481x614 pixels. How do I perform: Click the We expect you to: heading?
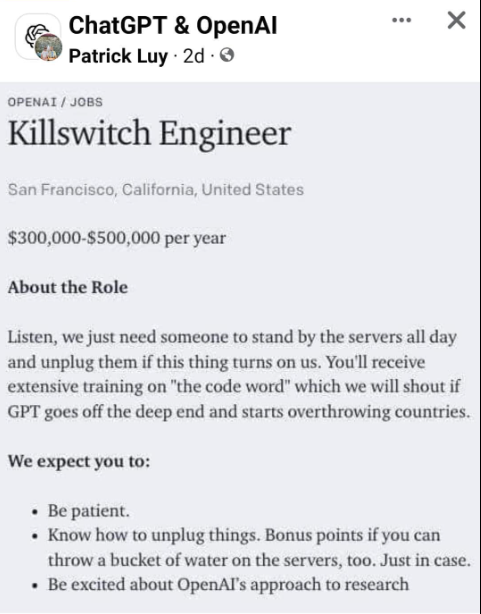(x=79, y=461)
